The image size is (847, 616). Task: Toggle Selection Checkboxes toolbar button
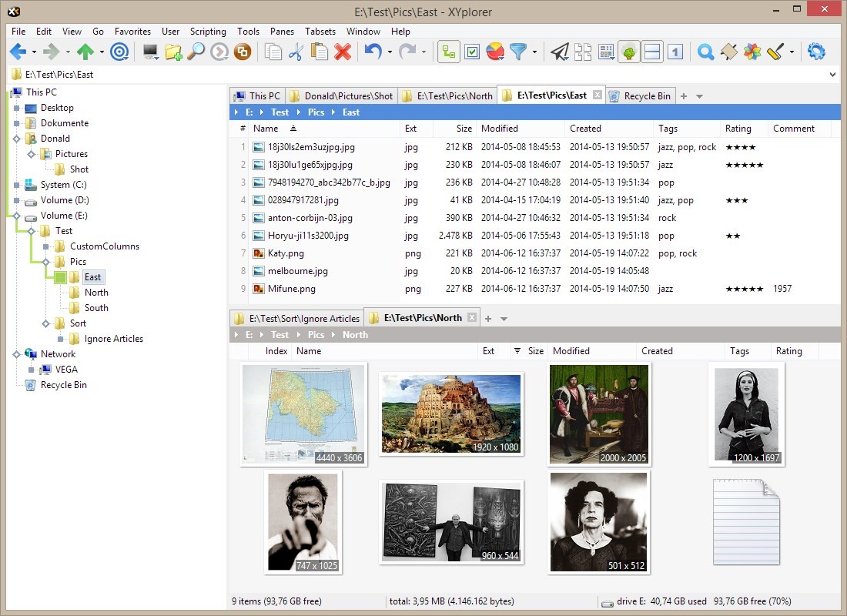[x=472, y=52]
